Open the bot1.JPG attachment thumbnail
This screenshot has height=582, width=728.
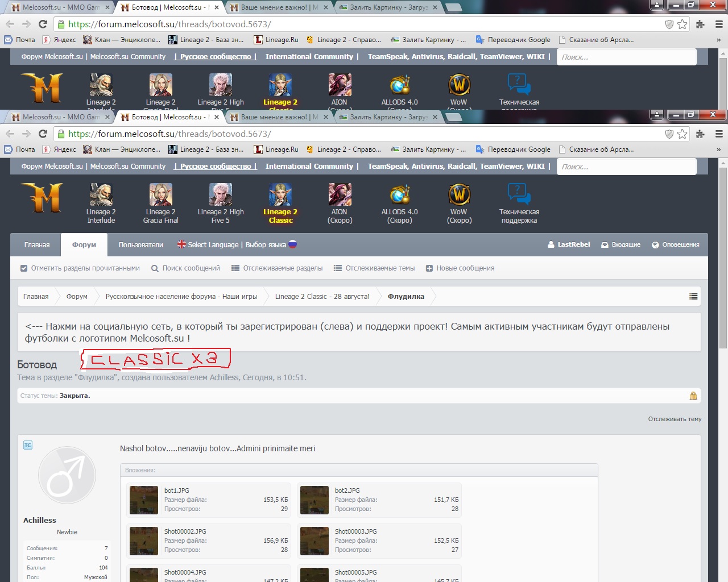click(x=144, y=500)
